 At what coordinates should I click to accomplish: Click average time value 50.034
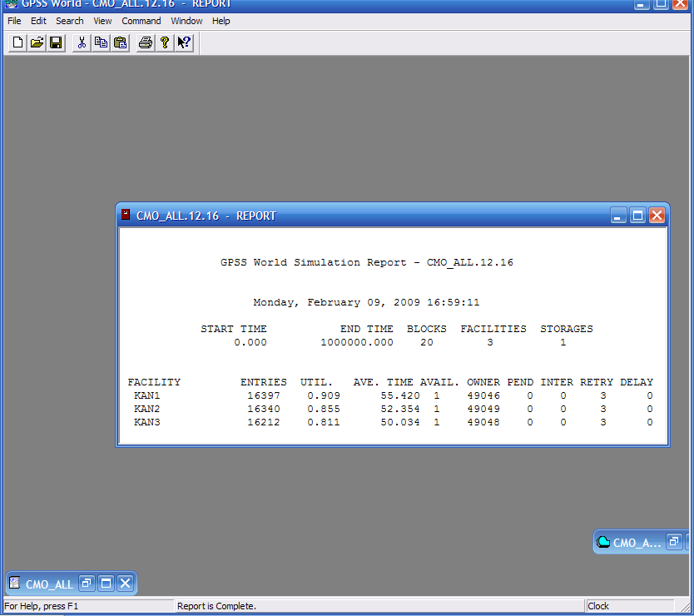tap(400, 422)
